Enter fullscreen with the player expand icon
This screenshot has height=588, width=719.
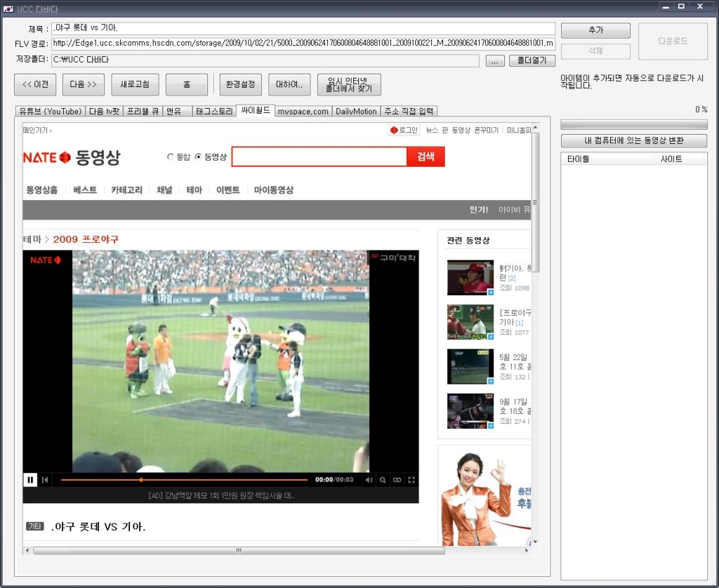tap(411, 480)
